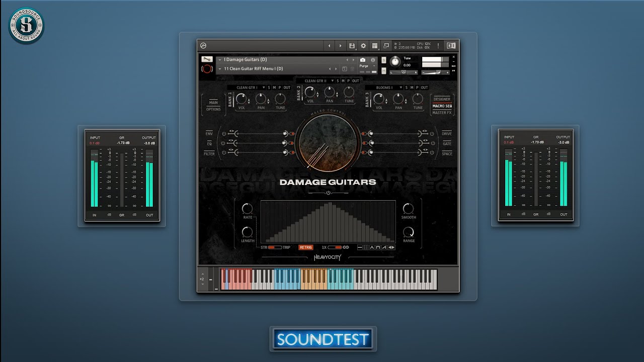
Task: Click the instrument solo S button in header
Action: tap(384, 60)
